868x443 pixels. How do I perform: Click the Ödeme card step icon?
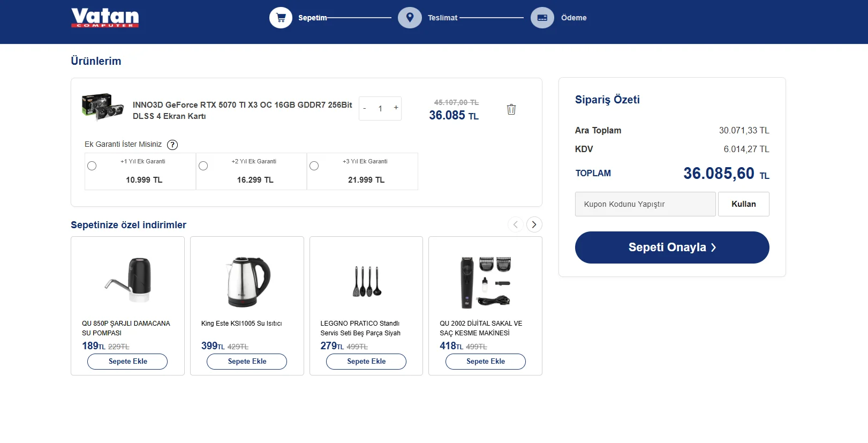542,18
